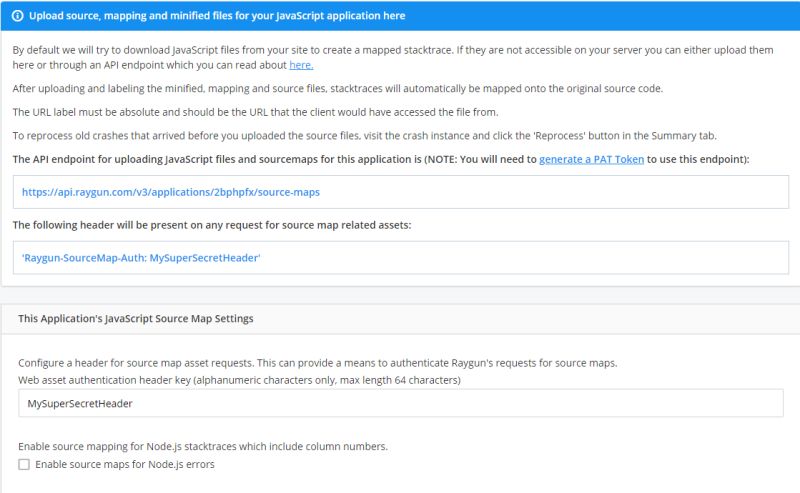
Task: Enable source maps for Node.js errors checkbox
Action: tap(24, 464)
